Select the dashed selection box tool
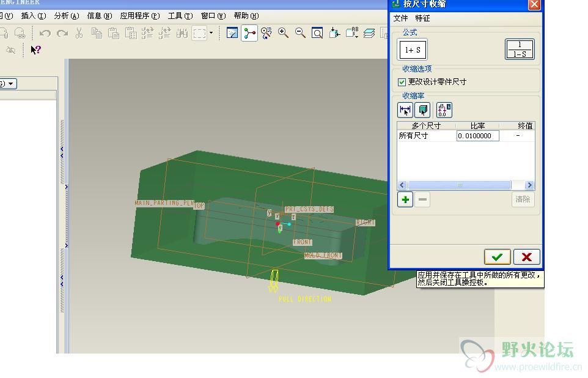This screenshot has width=588, height=378. point(199,34)
